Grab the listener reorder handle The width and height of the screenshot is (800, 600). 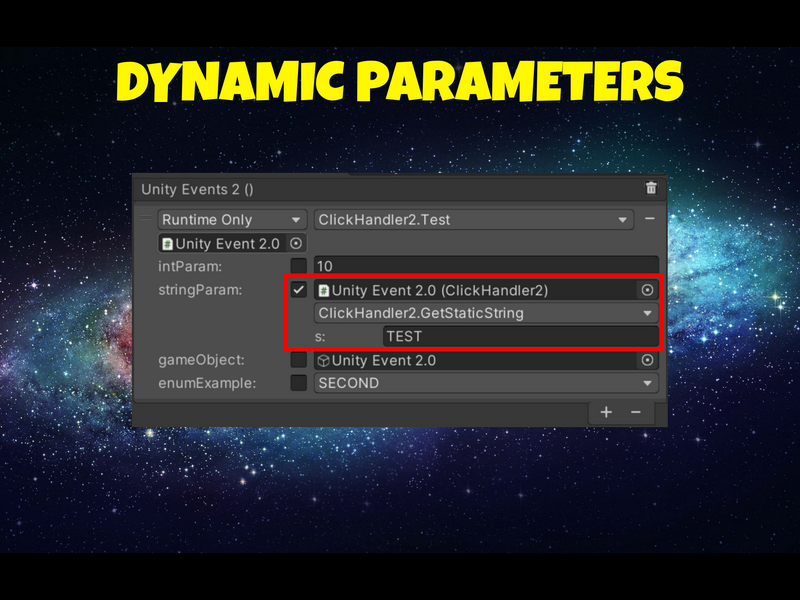pos(145,219)
